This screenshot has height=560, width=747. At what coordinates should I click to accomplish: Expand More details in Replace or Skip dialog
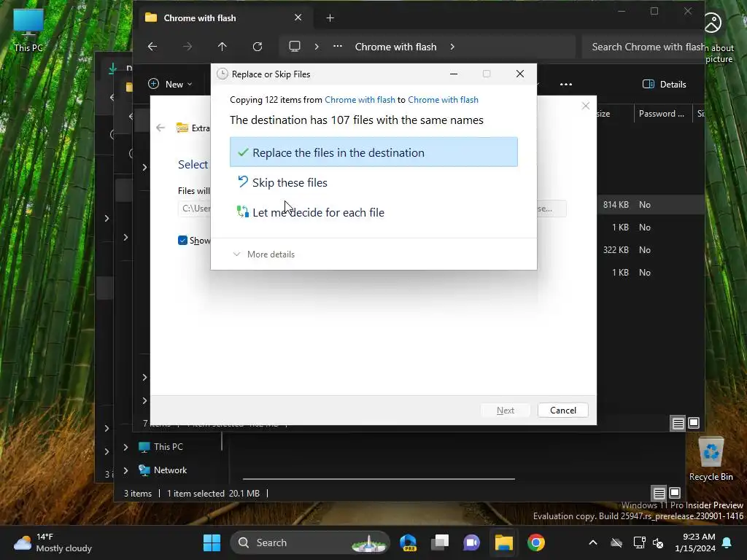tap(264, 254)
